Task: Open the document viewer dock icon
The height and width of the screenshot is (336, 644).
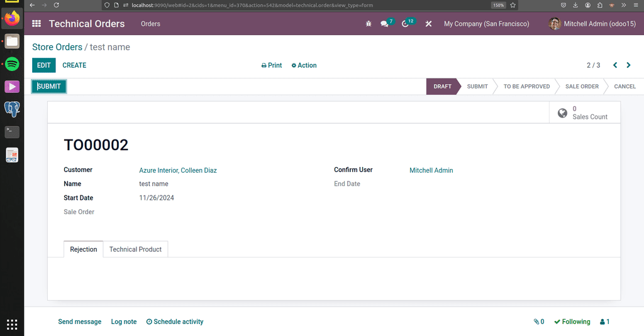Action: [x=12, y=155]
